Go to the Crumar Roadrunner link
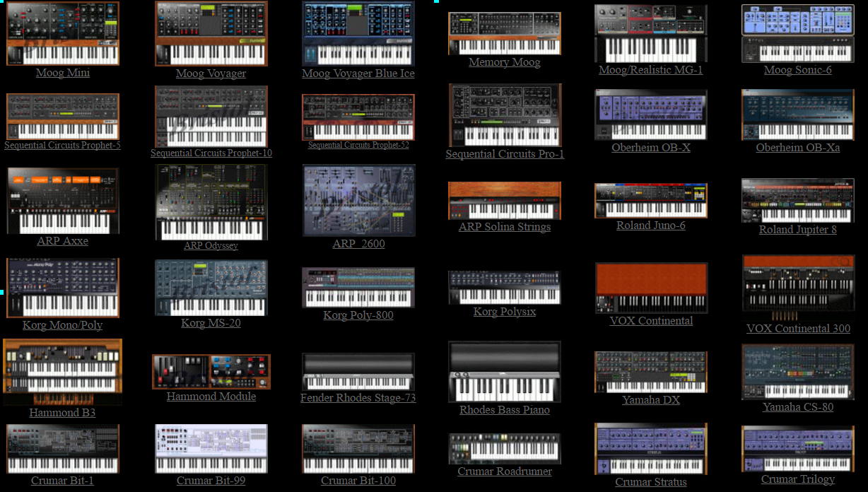This screenshot has width=868, height=492. 504,471
